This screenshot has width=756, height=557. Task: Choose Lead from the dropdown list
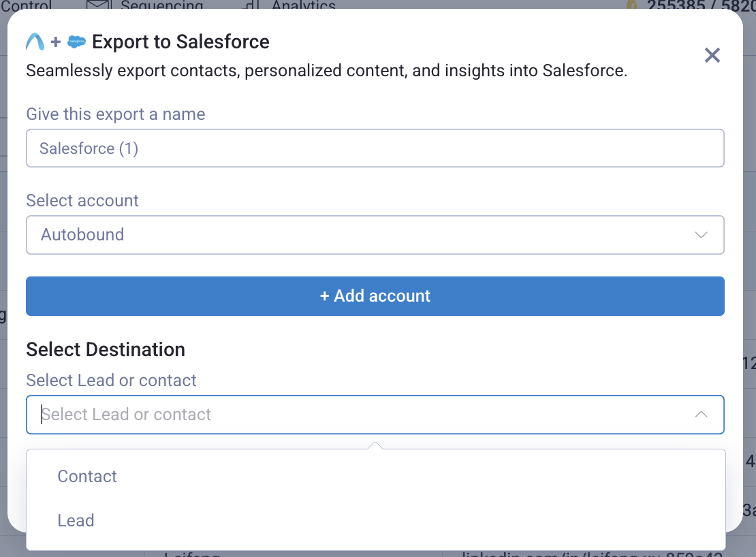[375, 521]
